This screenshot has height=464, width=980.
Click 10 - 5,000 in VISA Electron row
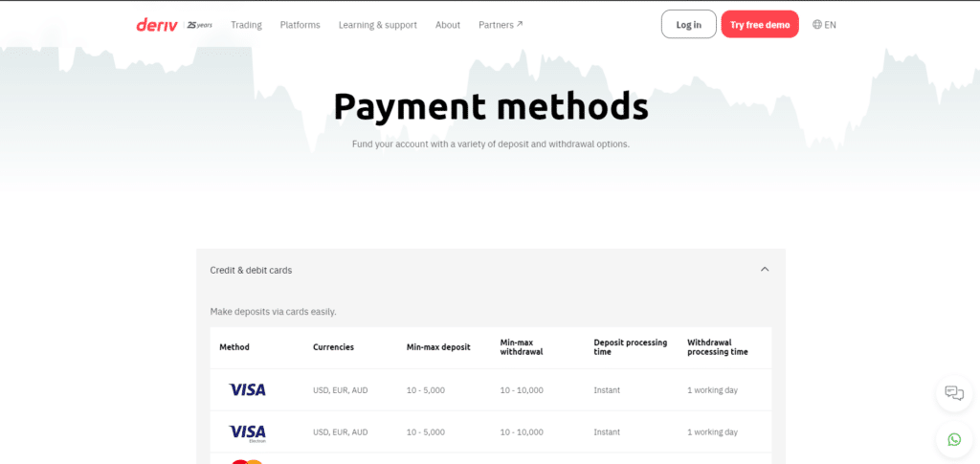point(426,432)
